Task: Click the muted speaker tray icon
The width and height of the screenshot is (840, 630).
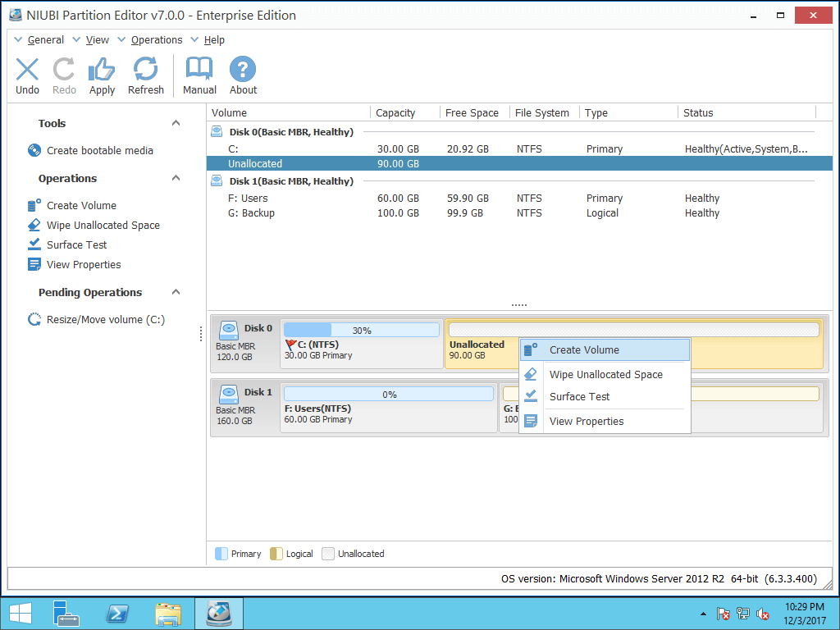Action: pos(763,614)
